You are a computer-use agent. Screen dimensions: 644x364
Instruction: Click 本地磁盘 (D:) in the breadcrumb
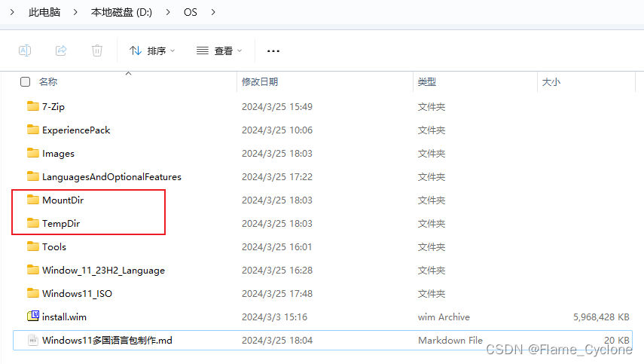coord(121,12)
